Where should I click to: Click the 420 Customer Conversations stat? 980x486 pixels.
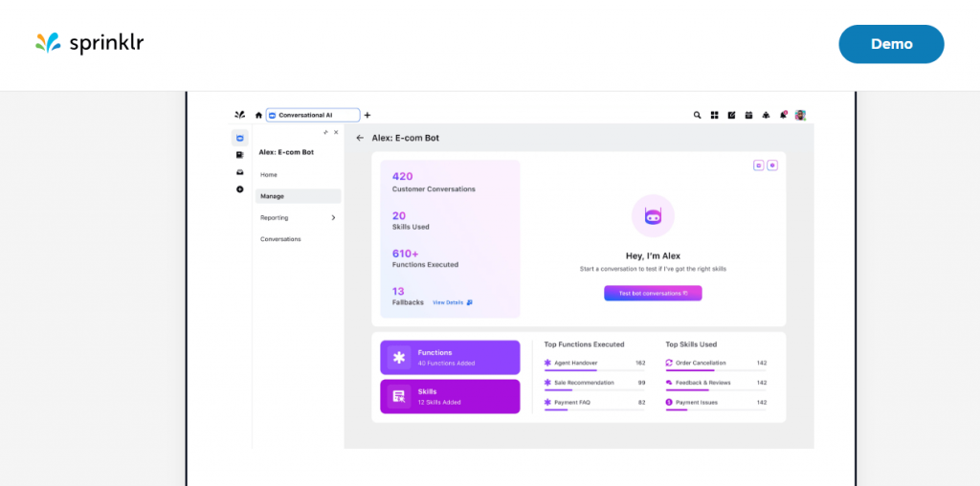point(434,182)
